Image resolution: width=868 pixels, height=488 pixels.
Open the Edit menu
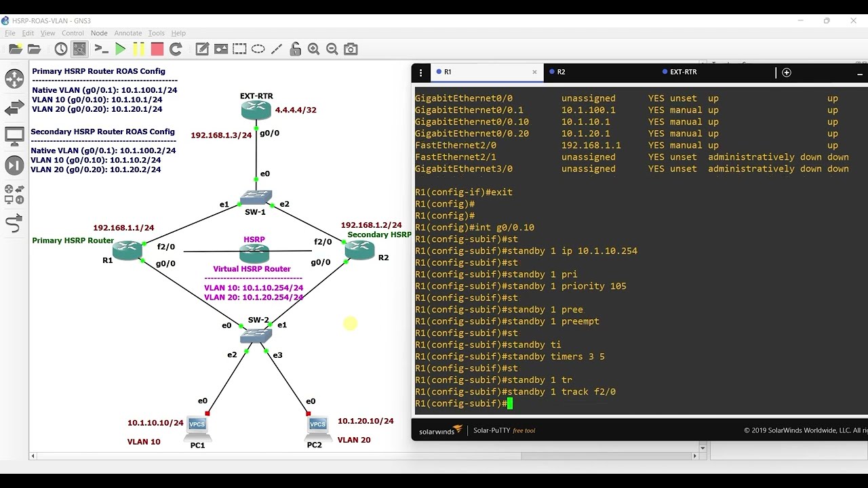click(x=28, y=33)
